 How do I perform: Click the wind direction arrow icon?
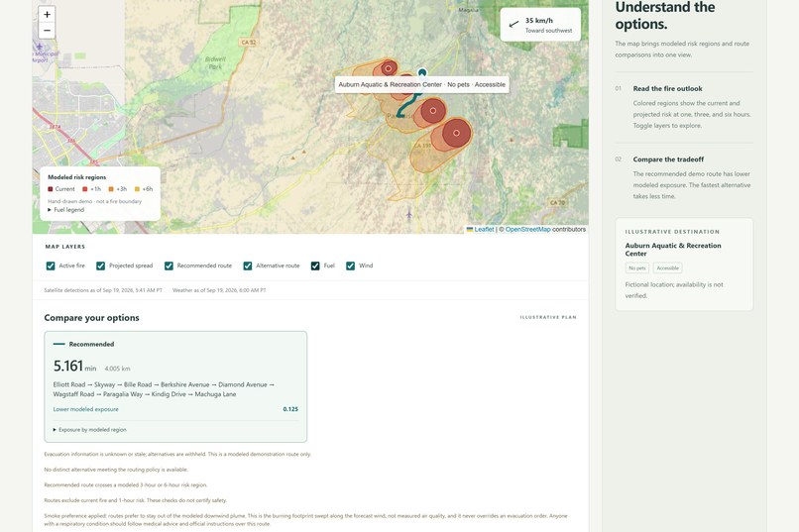pyautogui.click(x=514, y=24)
